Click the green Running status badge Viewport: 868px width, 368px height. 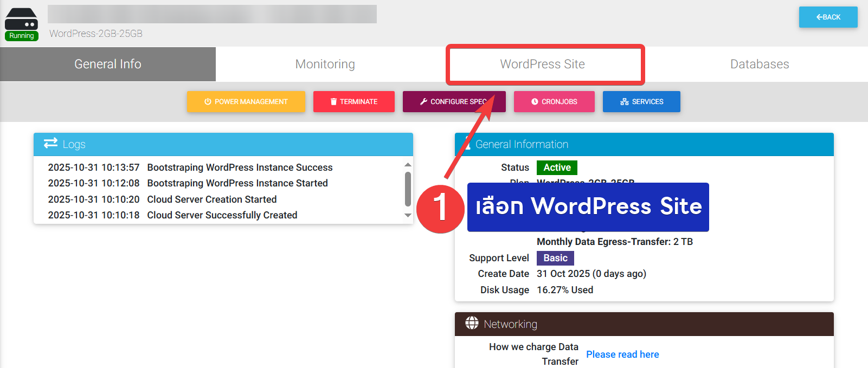[22, 36]
